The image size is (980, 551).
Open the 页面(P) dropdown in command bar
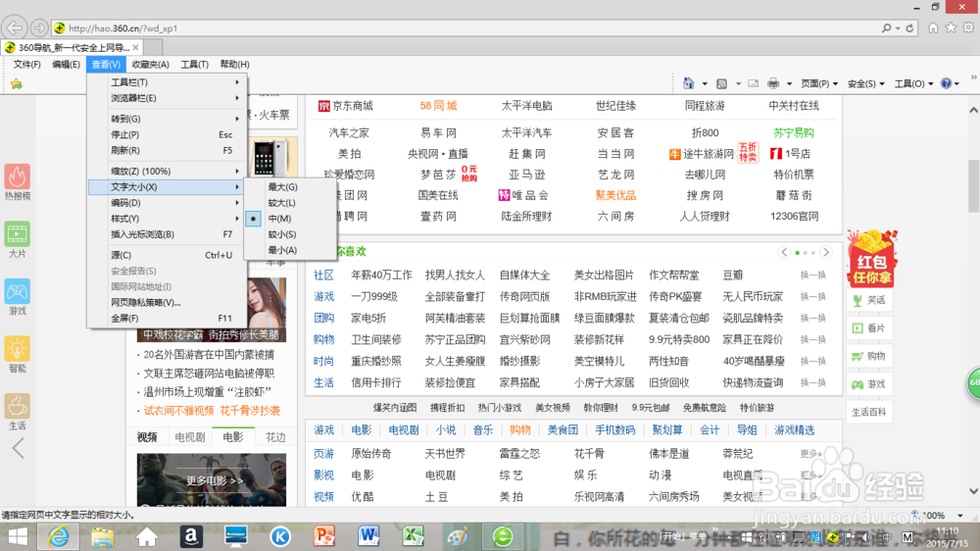[x=818, y=83]
